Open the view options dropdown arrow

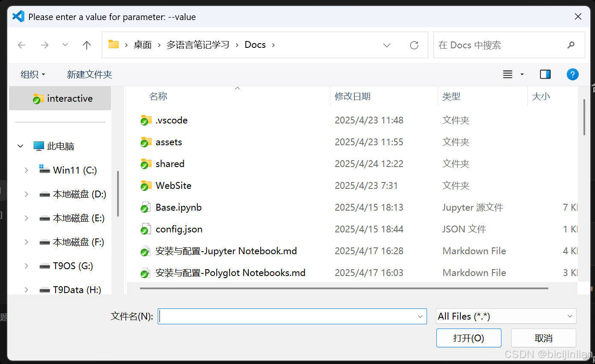[x=522, y=75]
